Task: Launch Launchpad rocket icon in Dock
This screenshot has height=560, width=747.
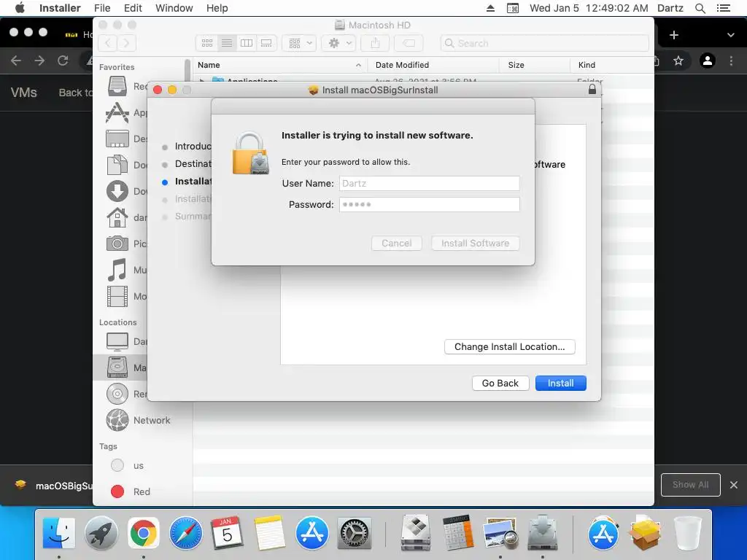Action: [x=101, y=533]
